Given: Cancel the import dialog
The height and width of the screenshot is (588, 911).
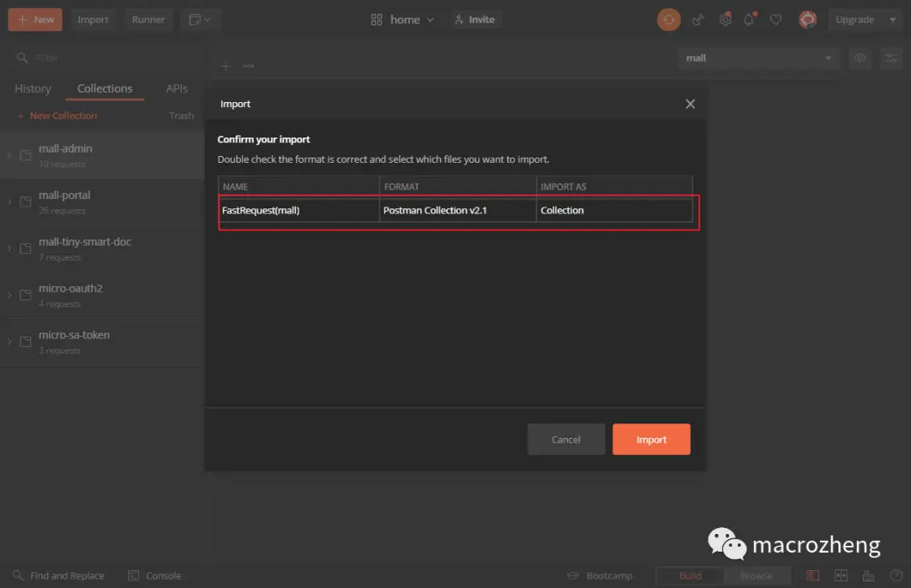Looking at the screenshot, I should tap(566, 439).
